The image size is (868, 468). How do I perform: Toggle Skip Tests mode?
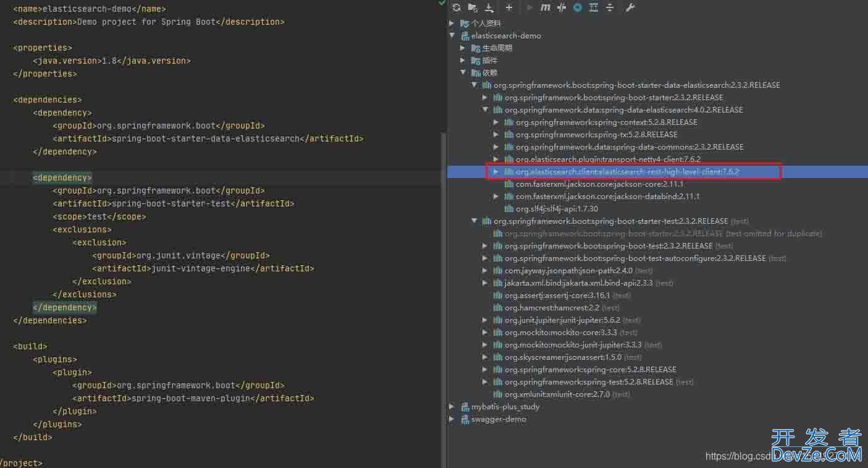pos(577,7)
